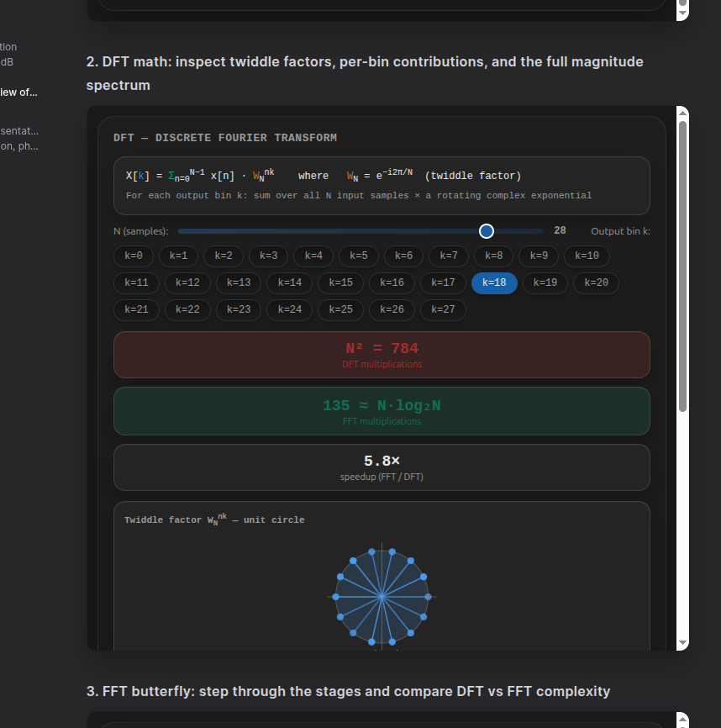Select output bin k=12
The height and width of the screenshot is (728, 721).
(187, 282)
